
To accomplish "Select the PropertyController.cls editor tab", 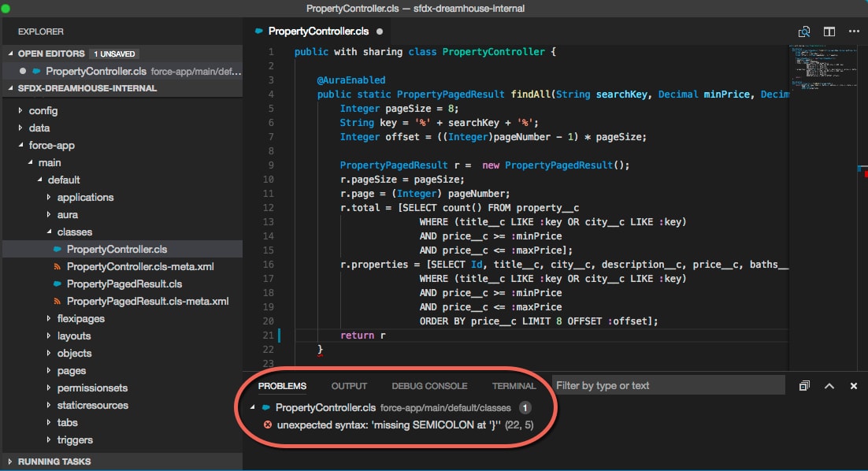I will pyautogui.click(x=318, y=32).
